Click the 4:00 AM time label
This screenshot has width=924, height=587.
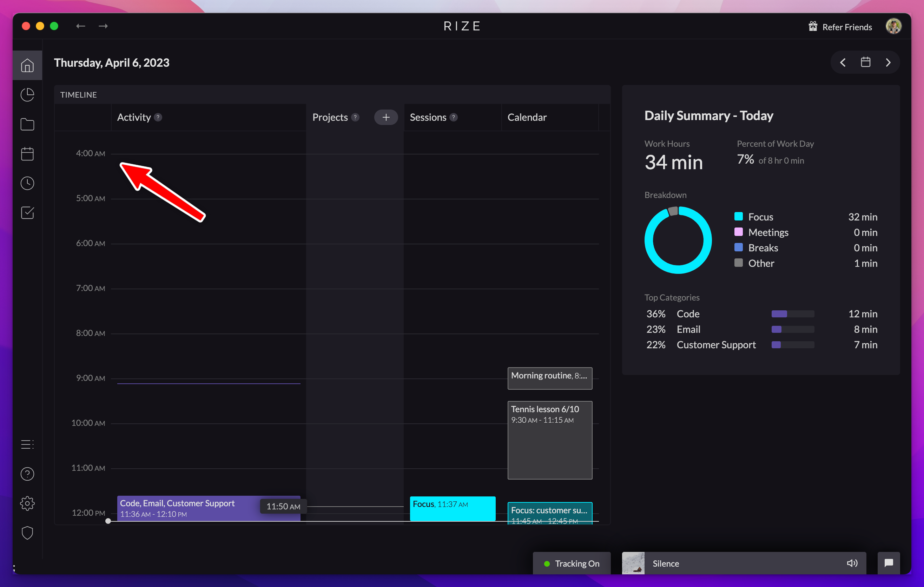coord(91,153)
